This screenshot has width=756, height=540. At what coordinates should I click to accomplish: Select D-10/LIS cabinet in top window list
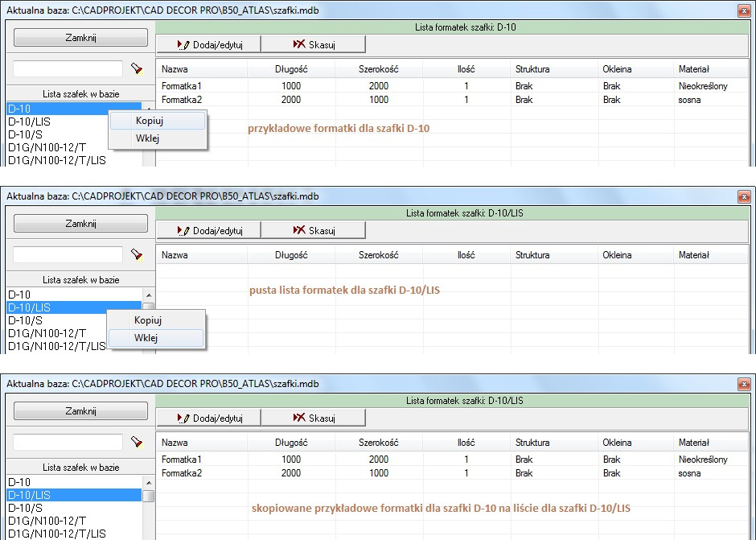(x=57, y=122)
